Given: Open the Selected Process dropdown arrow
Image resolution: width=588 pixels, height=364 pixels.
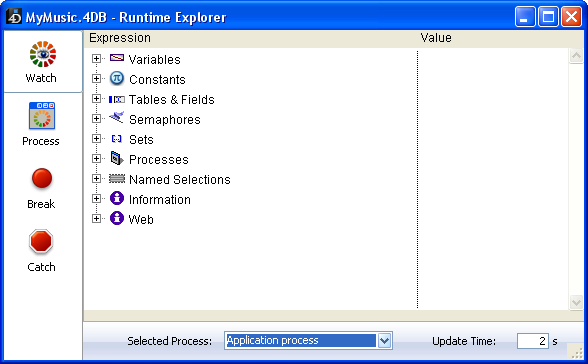Looking at the screenshot, I should 384,340.
